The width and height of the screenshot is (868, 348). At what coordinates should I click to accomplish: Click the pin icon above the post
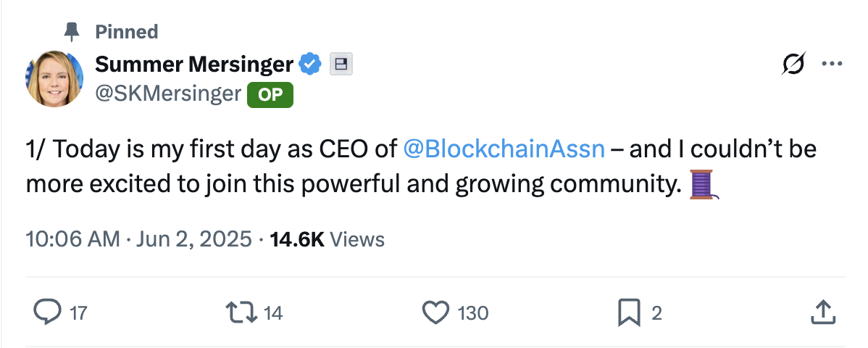(x=71, y=31)
